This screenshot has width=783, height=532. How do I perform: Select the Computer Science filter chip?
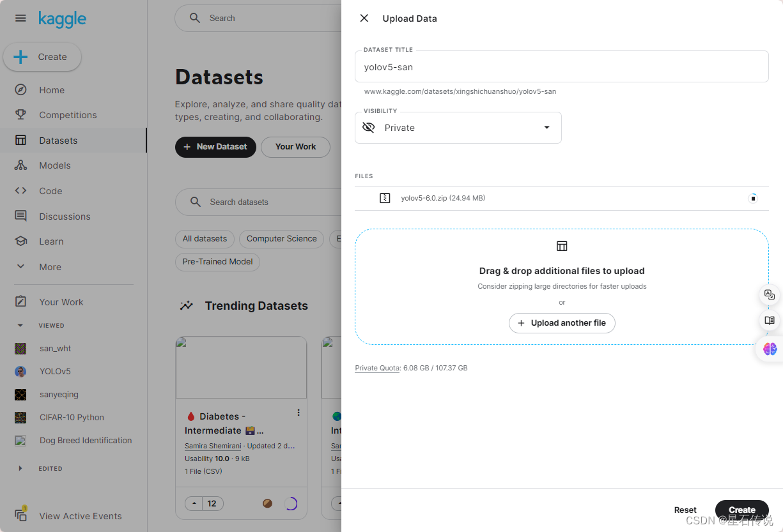click(282, 239)
